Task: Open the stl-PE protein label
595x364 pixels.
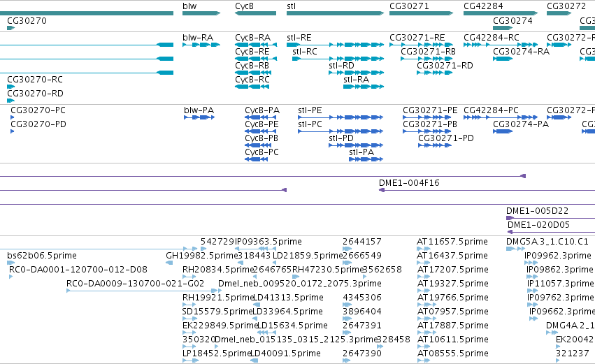Action: tap(310, 110)
